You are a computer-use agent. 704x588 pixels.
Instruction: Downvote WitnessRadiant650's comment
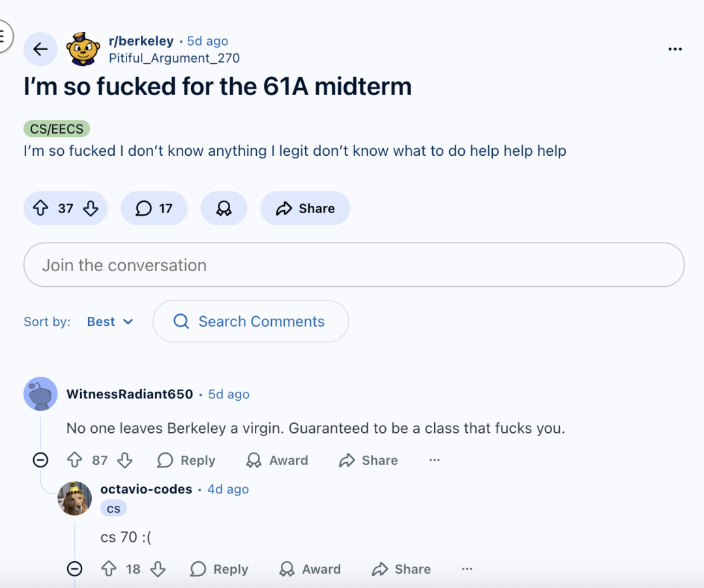[x=125, y=460]
